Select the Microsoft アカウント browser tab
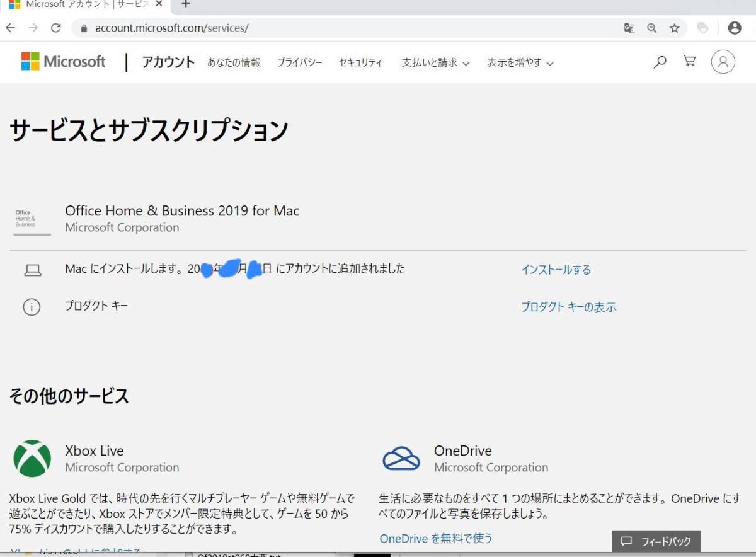 (x=85, y=4)
